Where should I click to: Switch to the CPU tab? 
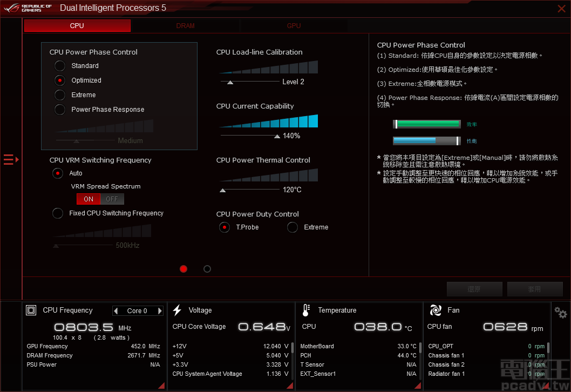tap(77, 25)
